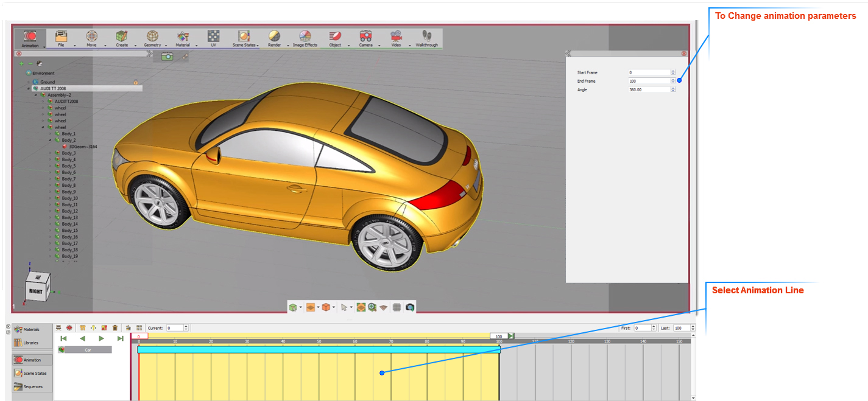Click the green minus icon above scene tree
The image size is (868, 401).
click(x=30, y=63)
